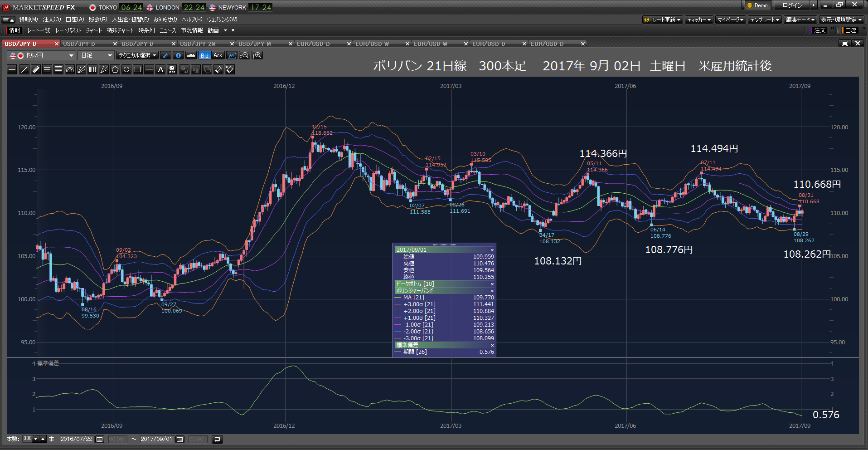Click the return arrow button at bottom
This screenshot has height=450, width=868.
pyautogui.click(x=217, y=439)
